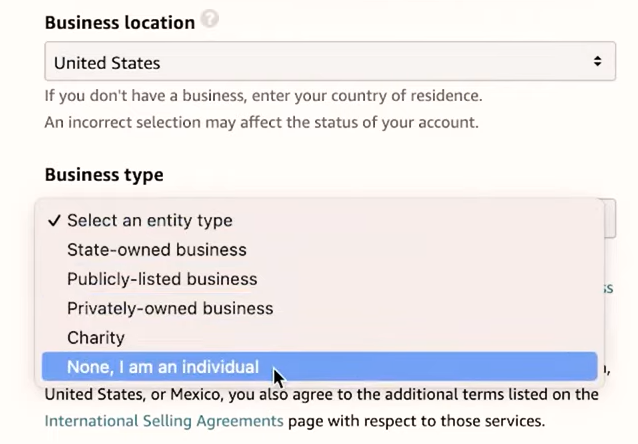Click the Business location heading label
Screen dimensions: 638x444
[x=119, y=22]
